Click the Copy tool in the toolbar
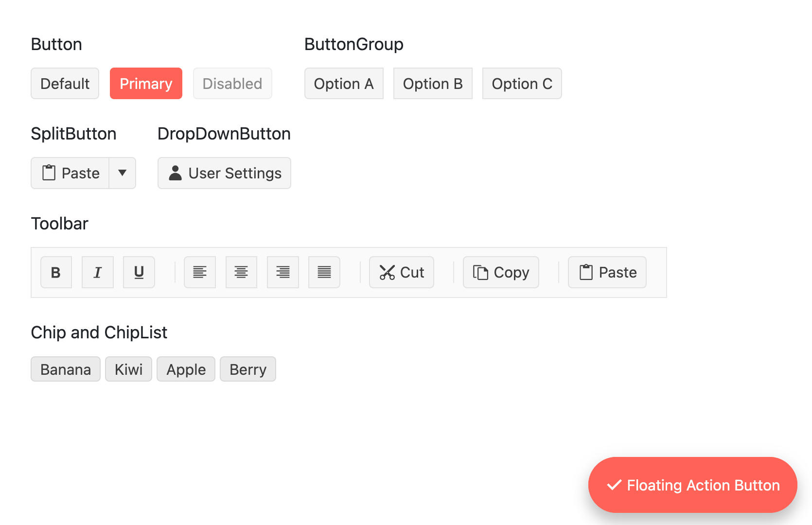 pyautogui.click(x=500, y=272)
